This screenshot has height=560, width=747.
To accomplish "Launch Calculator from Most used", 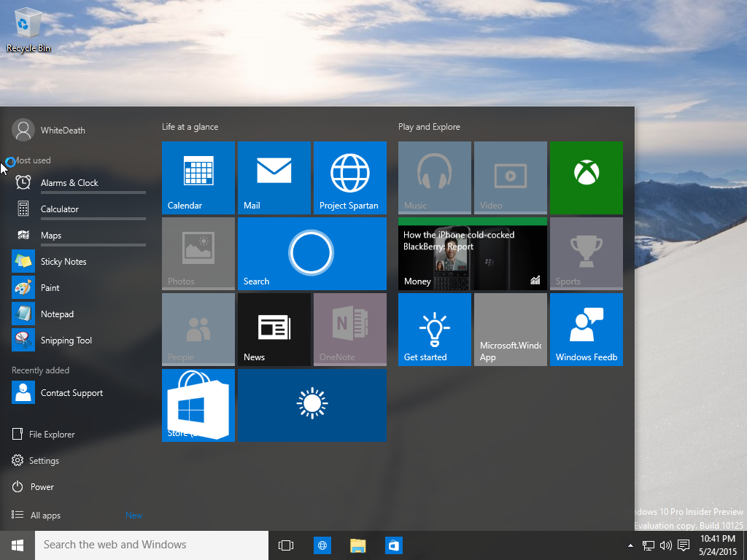I will click(x=79, y=209).
